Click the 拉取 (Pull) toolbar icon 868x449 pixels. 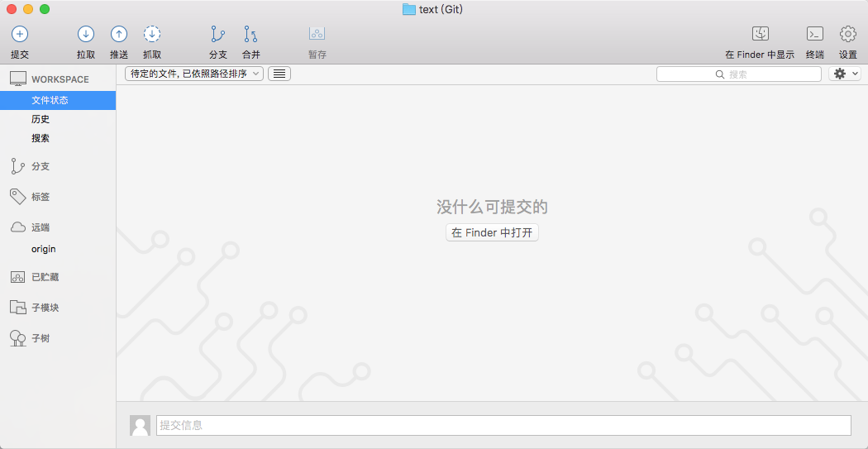click(x=86, y=35)
